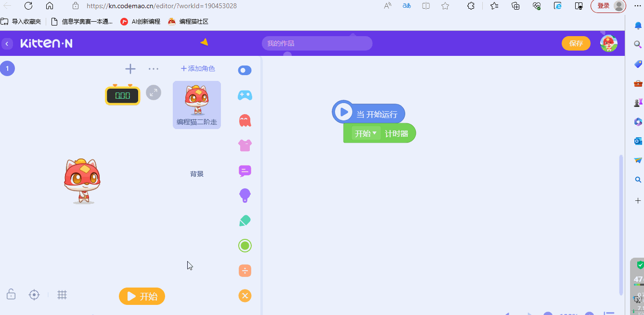
Task: Open browser extensions puzzle icon
Action: tap(471, 6)
